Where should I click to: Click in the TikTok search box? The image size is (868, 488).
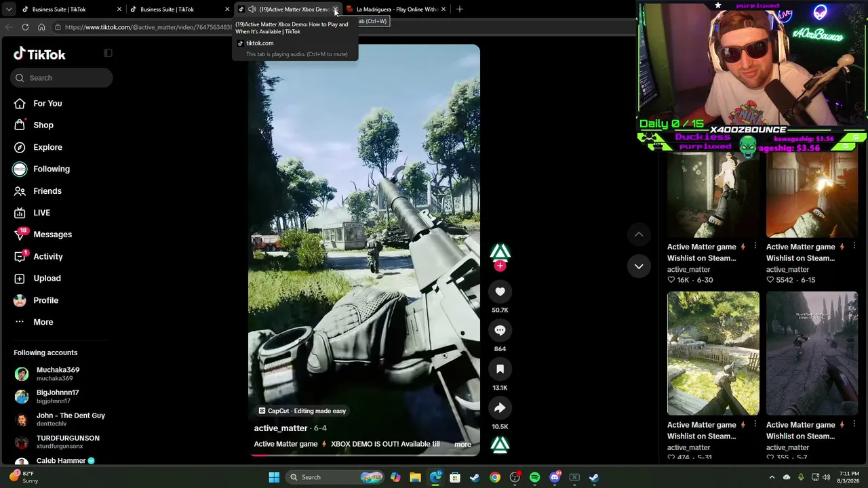tap(61, 78)
